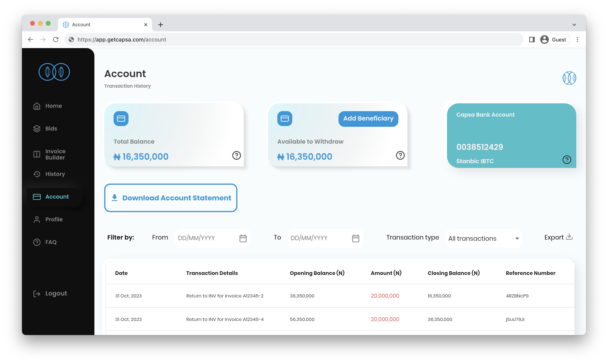Click Capsa logo at top right of page

(x=569, y=78)
